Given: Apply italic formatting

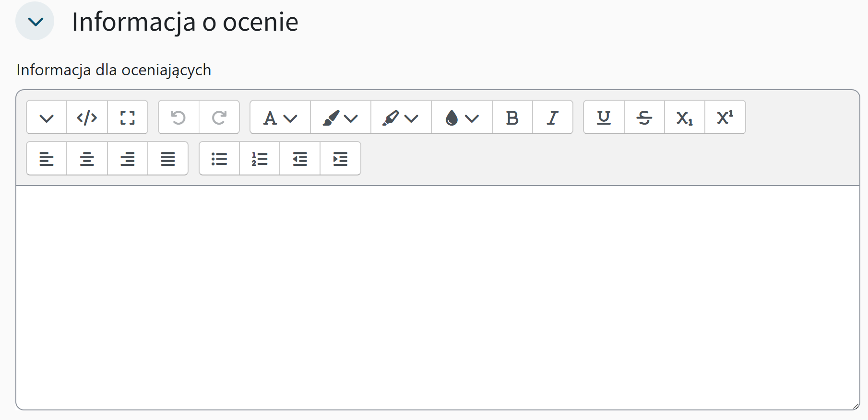Looking at the screenshot, I should pyautogui.click(x=552, y=117).
